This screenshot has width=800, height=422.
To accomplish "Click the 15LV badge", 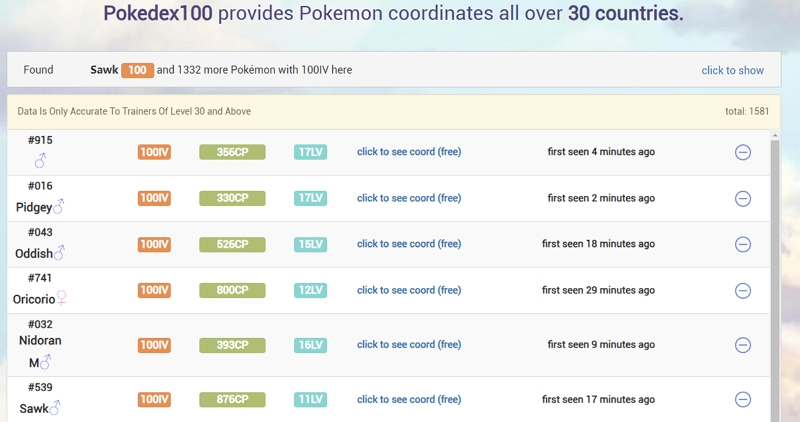I will pyautogui.click(x=310, y=244).
